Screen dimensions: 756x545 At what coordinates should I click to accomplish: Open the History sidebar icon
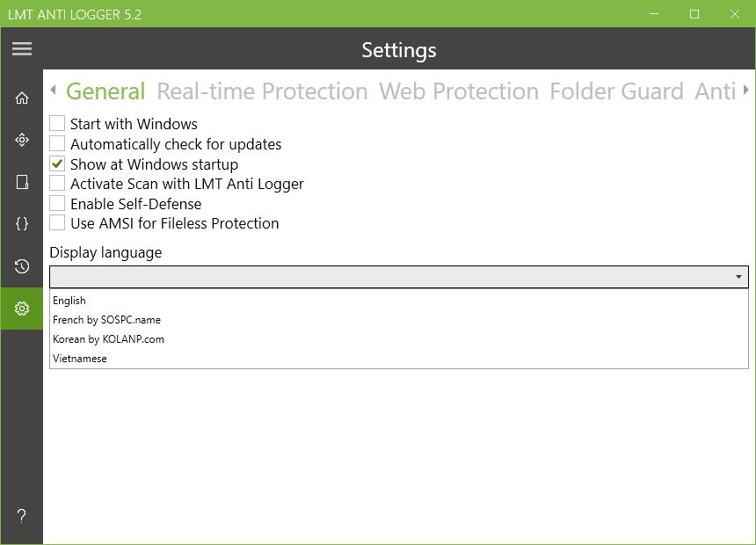click(22, 266)
